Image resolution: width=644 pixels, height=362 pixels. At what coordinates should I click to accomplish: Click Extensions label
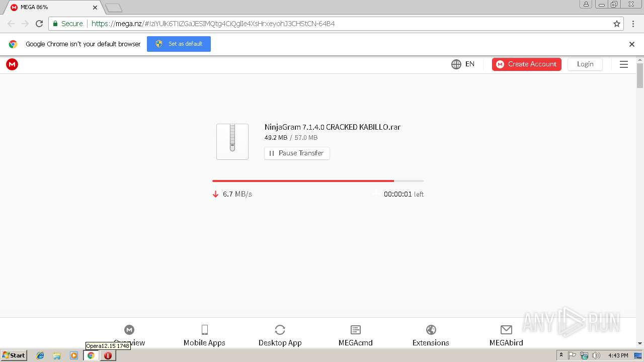click(x=431, y=343)
